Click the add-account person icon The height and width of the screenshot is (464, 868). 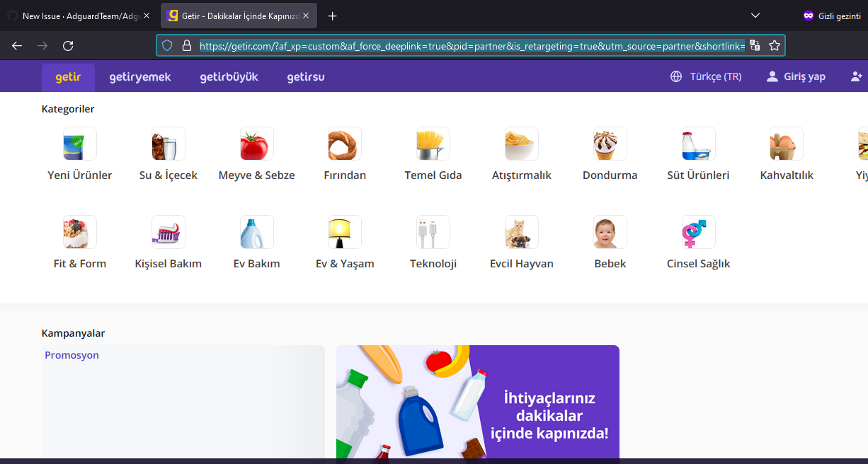(857, 76)
